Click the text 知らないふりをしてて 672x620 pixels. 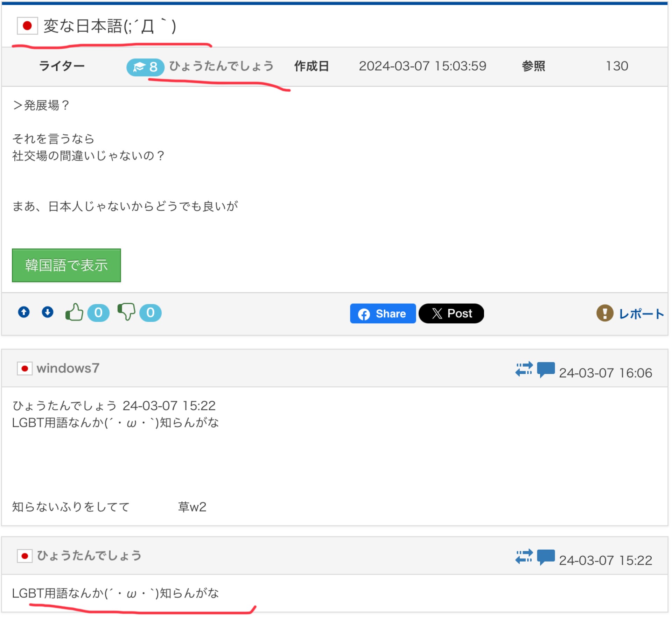pos(71,507)
